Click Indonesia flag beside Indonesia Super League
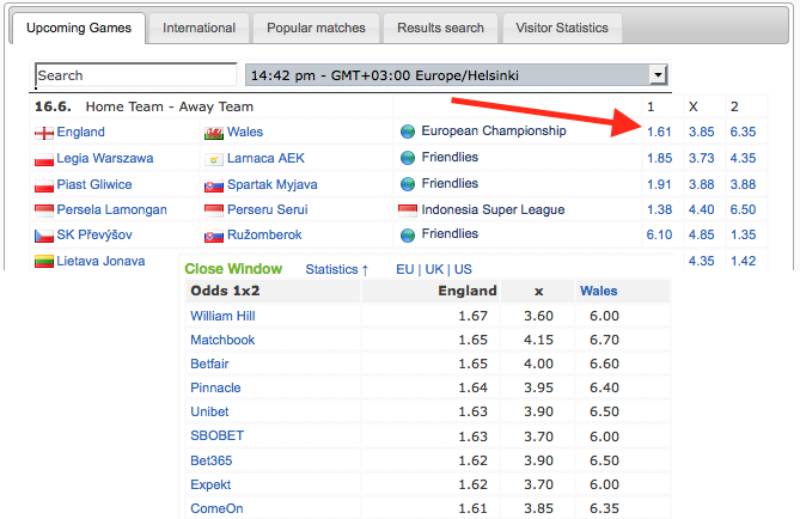This screenshot has width=800, height=519. click(407, 210)
